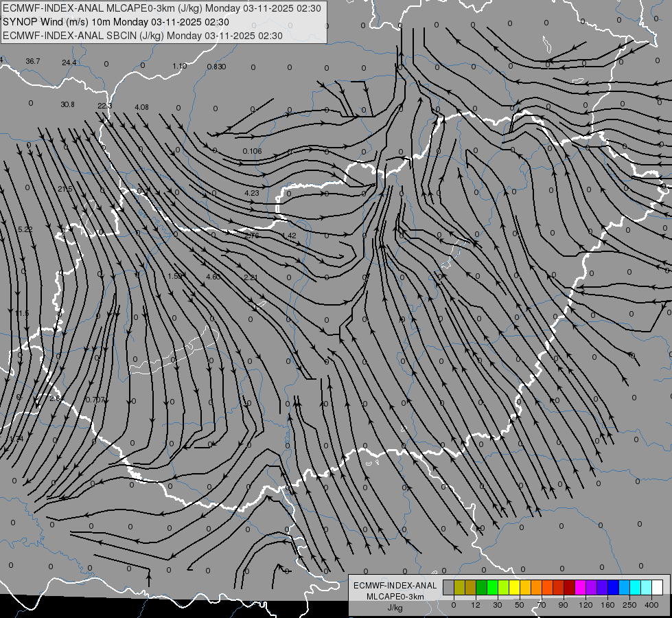Click the map value '4.60'

point(213,277)
